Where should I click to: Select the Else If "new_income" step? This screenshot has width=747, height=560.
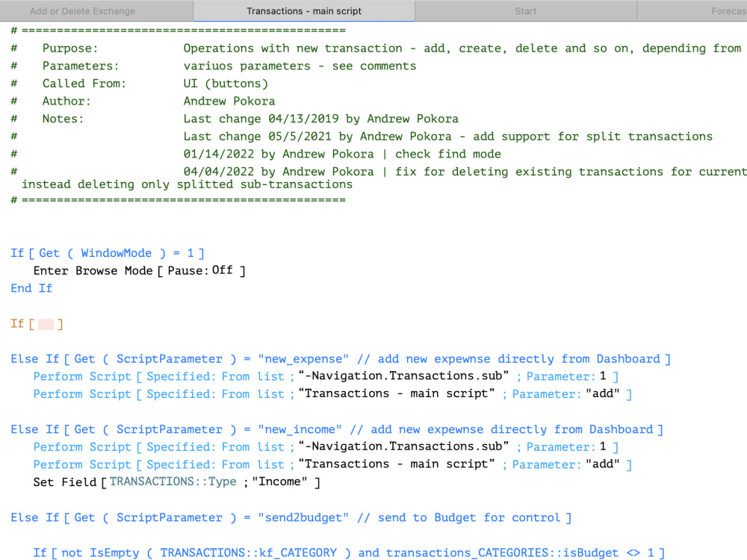pyautogui.click(x=337, y=429)
